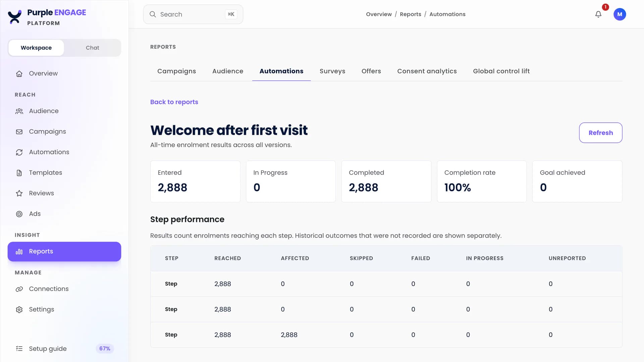Go Back to reports

174,102
